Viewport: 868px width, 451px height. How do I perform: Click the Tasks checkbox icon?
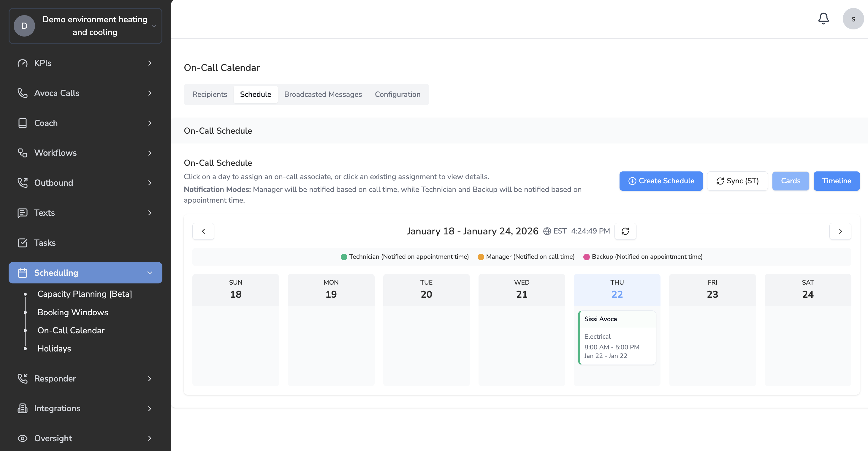[x=22, y=243]
